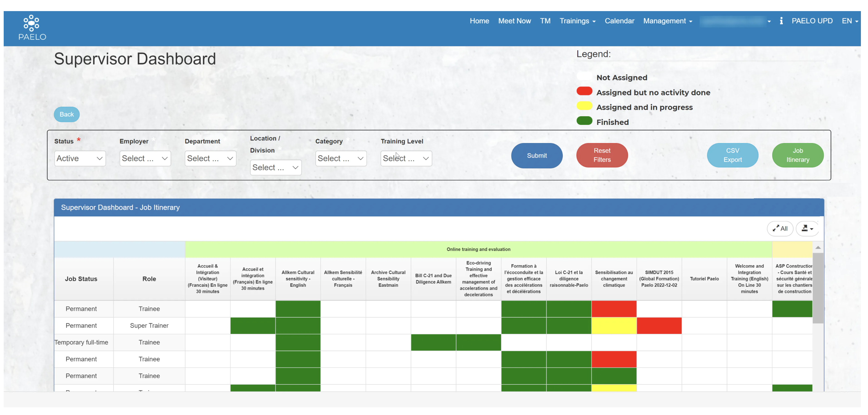Open the Location / Division dropdown

[275, 167]
